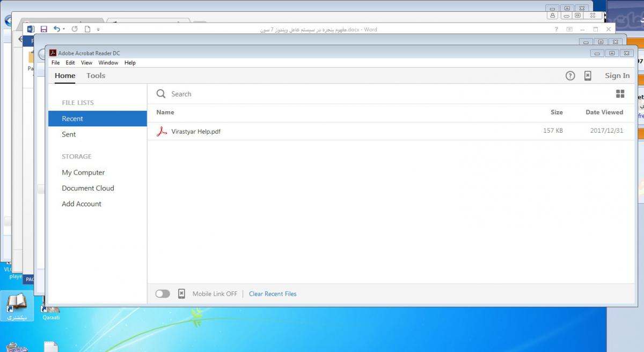644x352 pixels.
Task: Open the Window menu
Action: click(x=108, y=63)
